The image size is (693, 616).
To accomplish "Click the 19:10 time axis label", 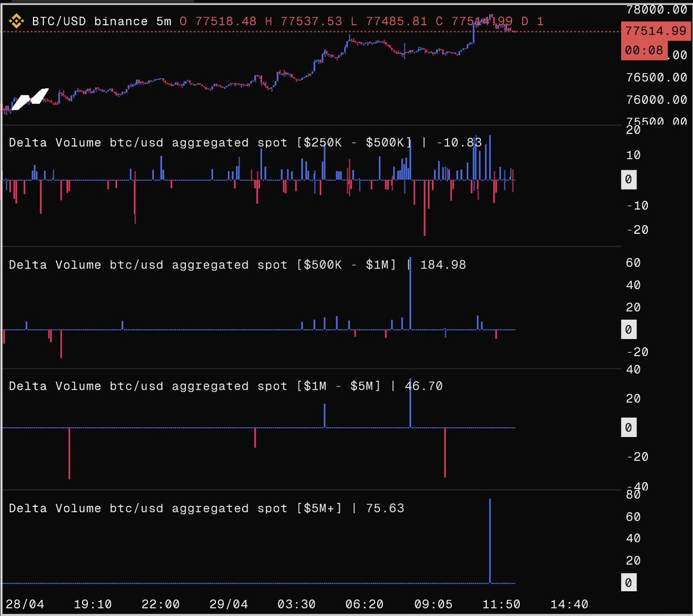I will (93, 604).
